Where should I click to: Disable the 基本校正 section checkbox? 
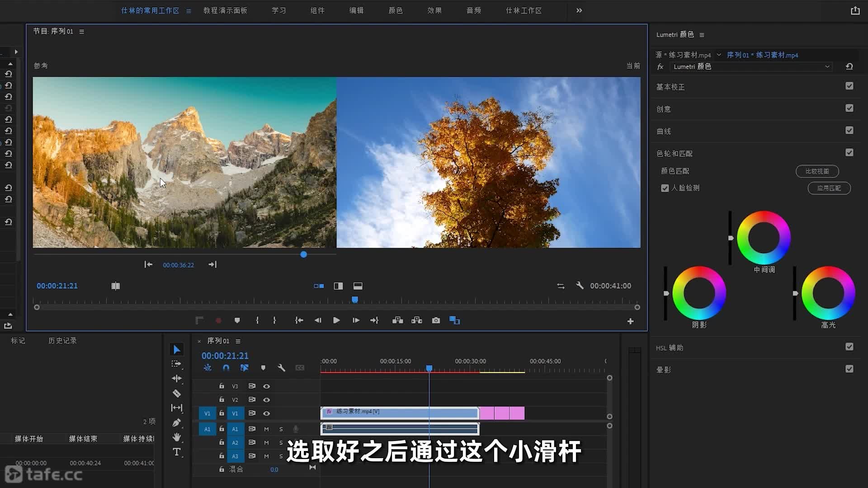(849, 86)
